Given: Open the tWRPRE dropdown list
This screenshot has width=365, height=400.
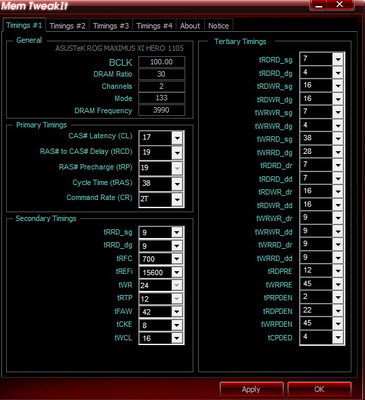Looking at the screenshot, I should [x=338, y=284].
